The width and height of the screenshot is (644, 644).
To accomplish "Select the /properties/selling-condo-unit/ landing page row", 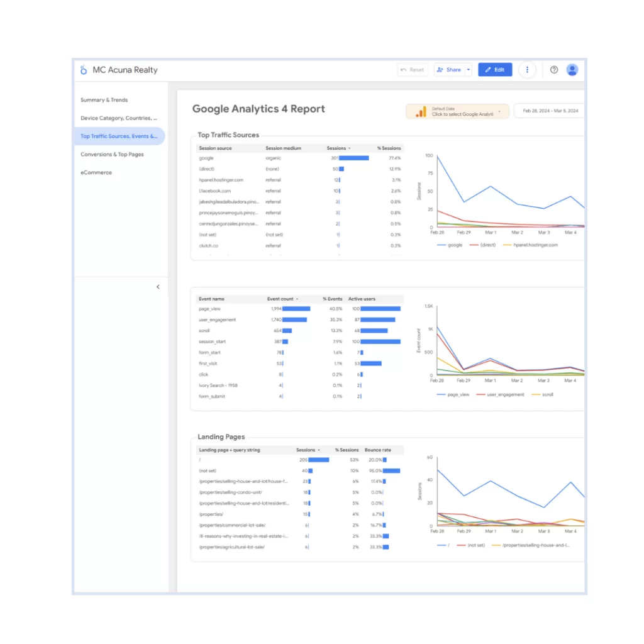I will pos(300,492).
